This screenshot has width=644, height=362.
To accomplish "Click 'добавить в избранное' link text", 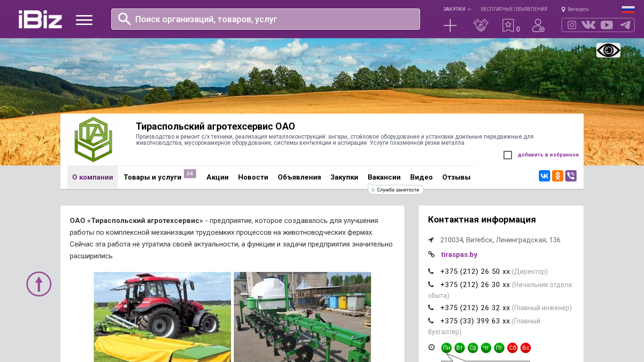I will tap(548, 155).
